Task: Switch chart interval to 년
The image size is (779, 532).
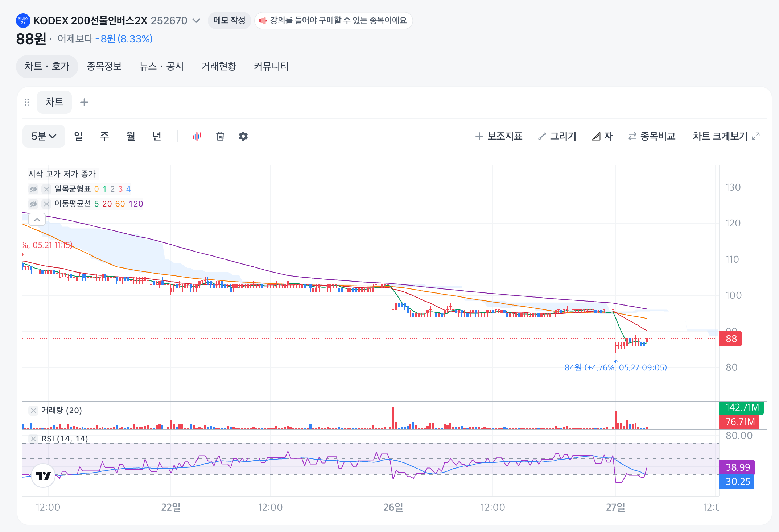Action: pos(157,136)
